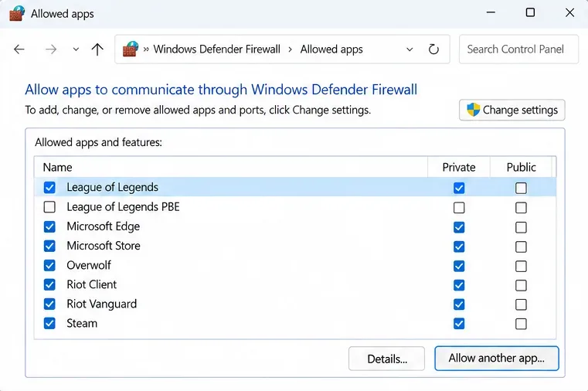588x391 pixels.
Task: Click the firewall icon in address bar
Action: pos(131,49)
